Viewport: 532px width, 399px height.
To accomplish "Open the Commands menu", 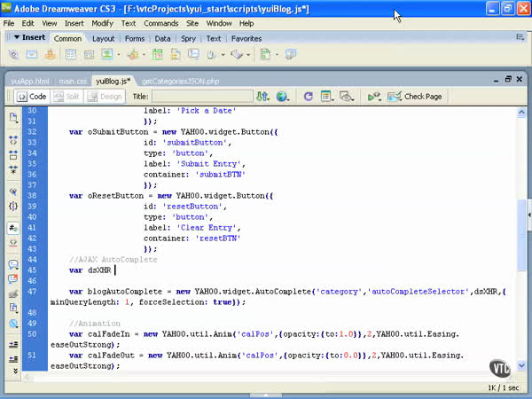I will coord(160,23).
